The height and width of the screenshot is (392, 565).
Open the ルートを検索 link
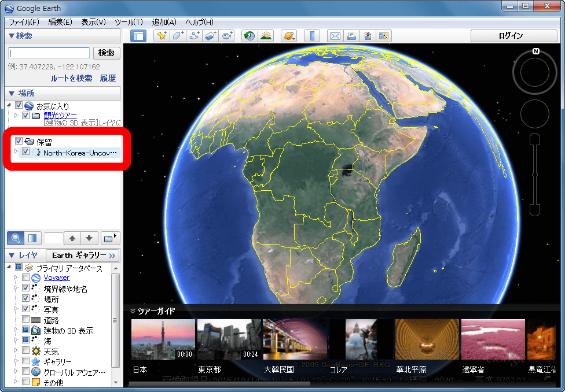[71, 78]
